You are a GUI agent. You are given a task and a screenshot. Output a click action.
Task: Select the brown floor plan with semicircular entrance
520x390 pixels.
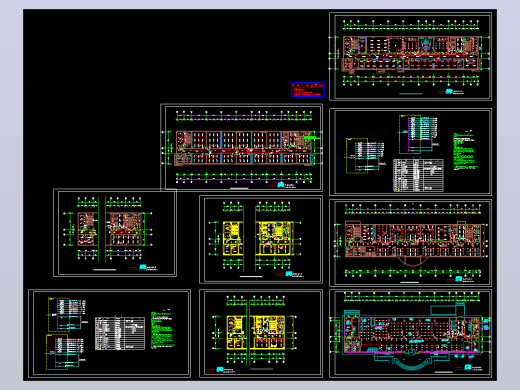pos(413,243)
